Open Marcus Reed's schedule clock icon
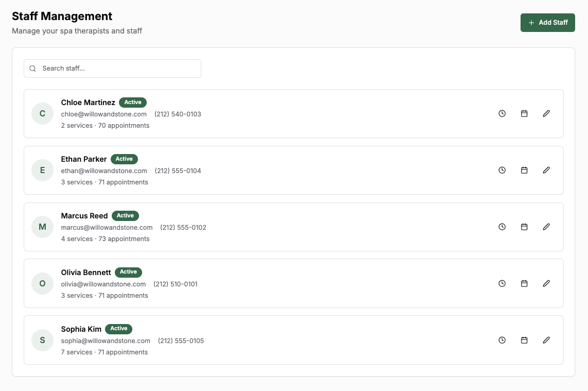The image size is (588, 391). coord(502,227)
